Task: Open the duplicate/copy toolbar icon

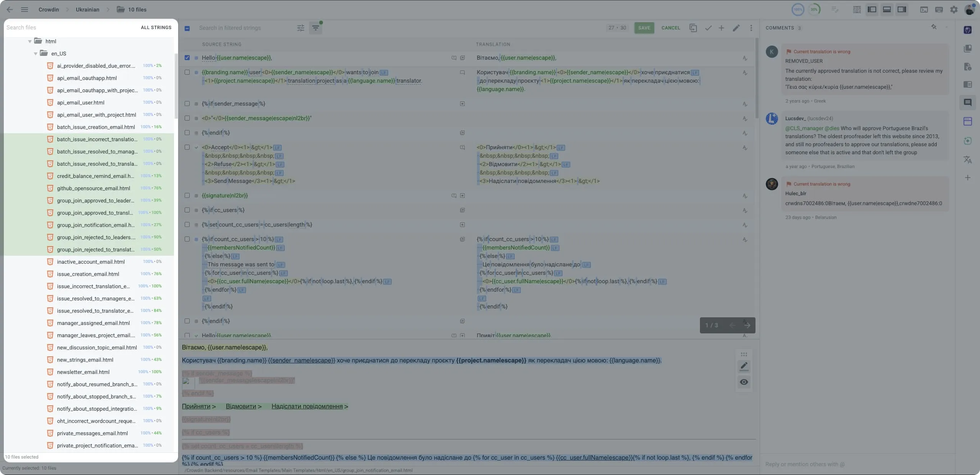Action: tap(693, 28)
